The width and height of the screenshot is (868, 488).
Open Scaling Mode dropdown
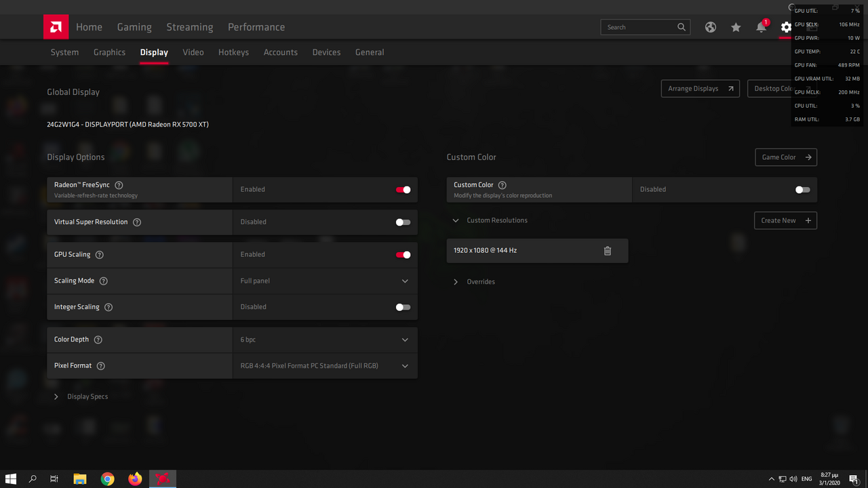click(x=325, y=281)
